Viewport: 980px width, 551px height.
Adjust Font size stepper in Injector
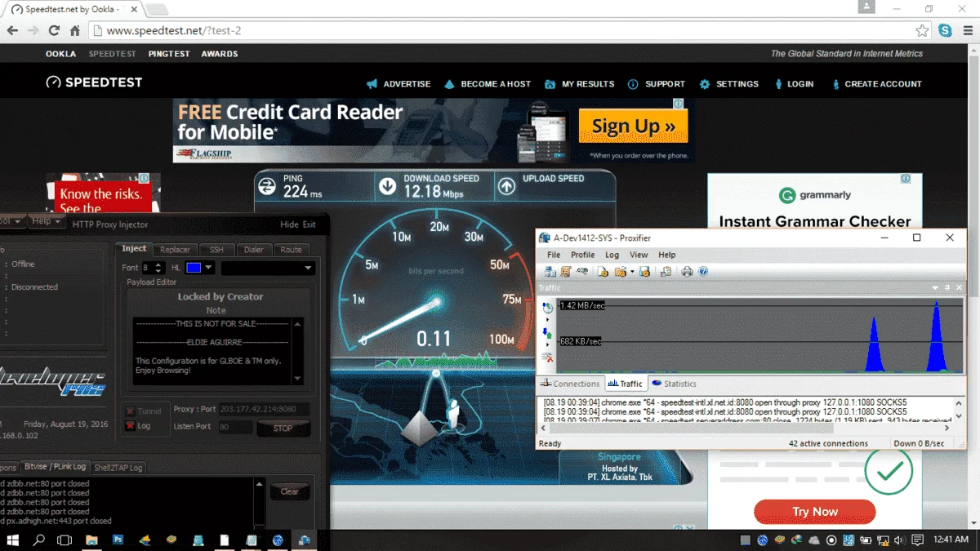pos(158,268)
